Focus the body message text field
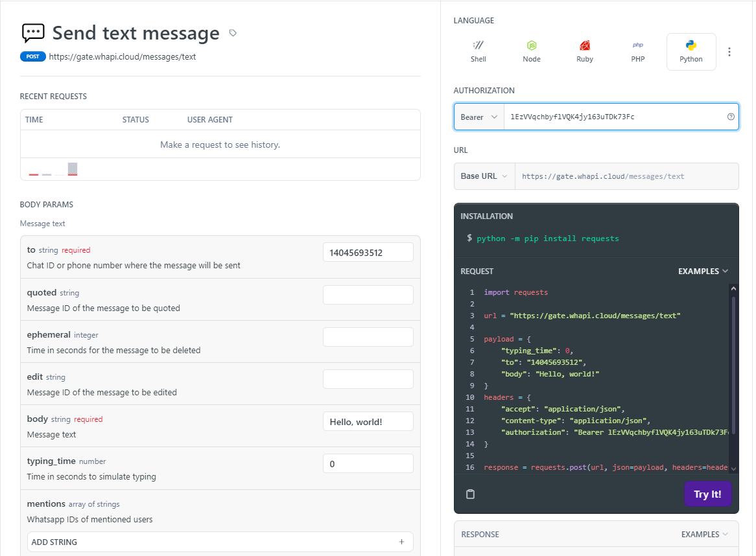The height and width of the screenshot is (556, 756). pos(368,422)
